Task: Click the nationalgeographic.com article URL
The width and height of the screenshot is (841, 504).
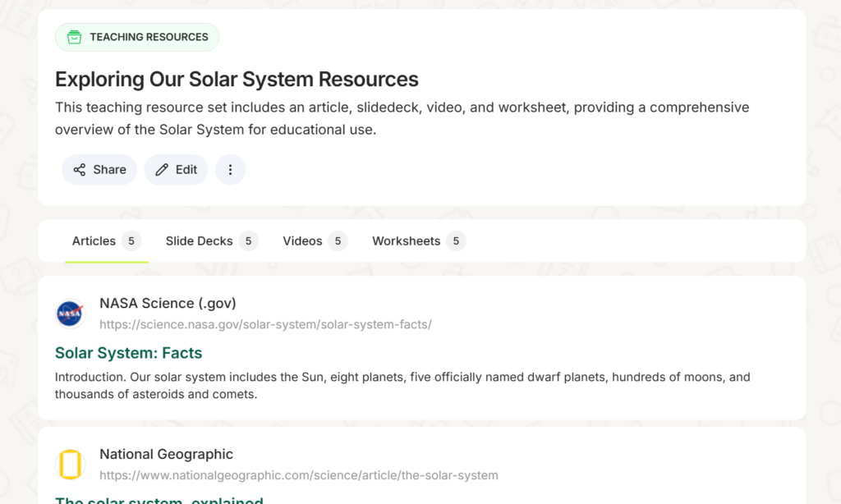Action: pos(298,475)
